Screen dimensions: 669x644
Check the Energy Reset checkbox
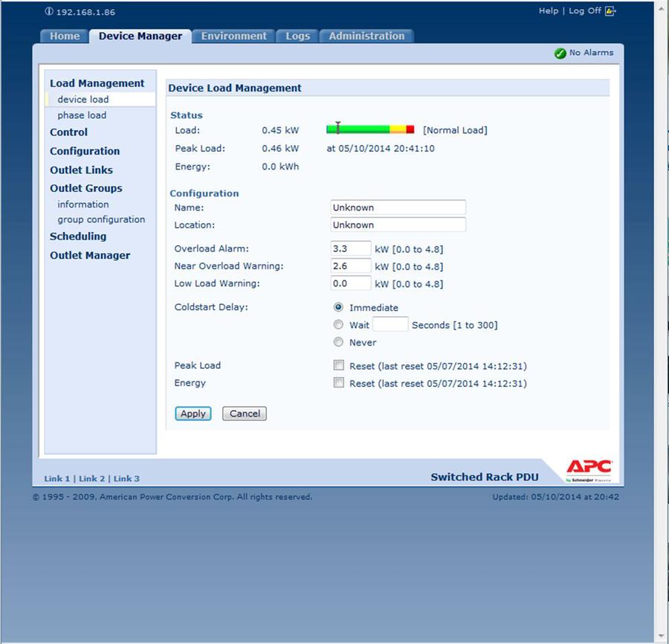(339, 382)
